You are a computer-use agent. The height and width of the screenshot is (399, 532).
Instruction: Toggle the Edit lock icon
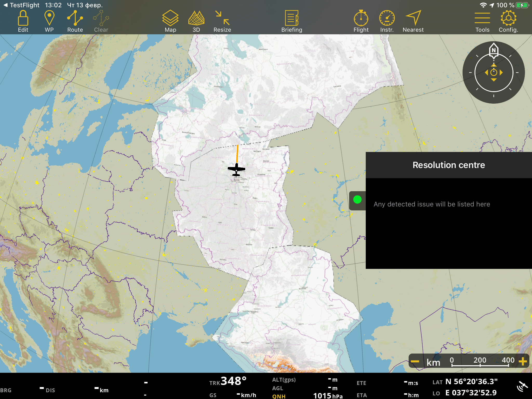pos(23,21)
